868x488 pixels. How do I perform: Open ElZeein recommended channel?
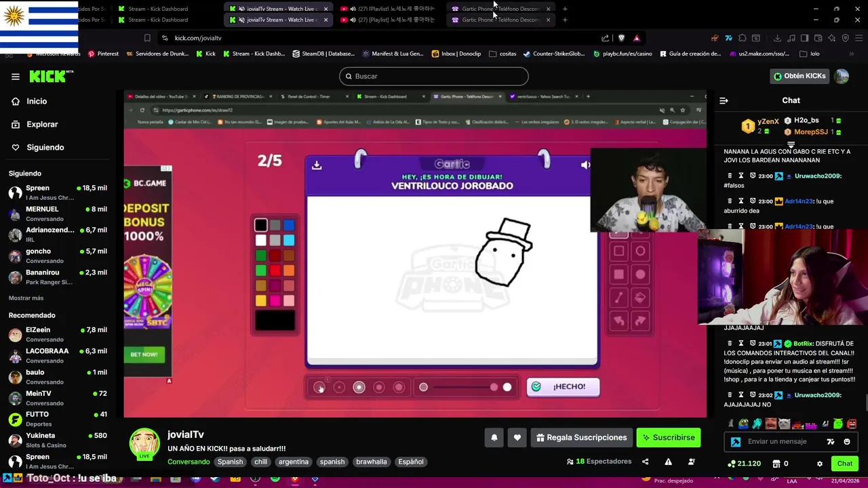click(x=58, y=334)
